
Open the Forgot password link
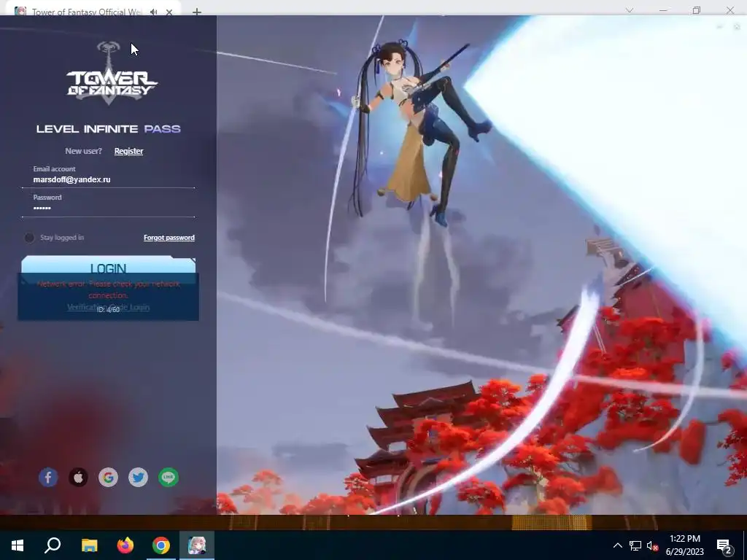(169, 238)
